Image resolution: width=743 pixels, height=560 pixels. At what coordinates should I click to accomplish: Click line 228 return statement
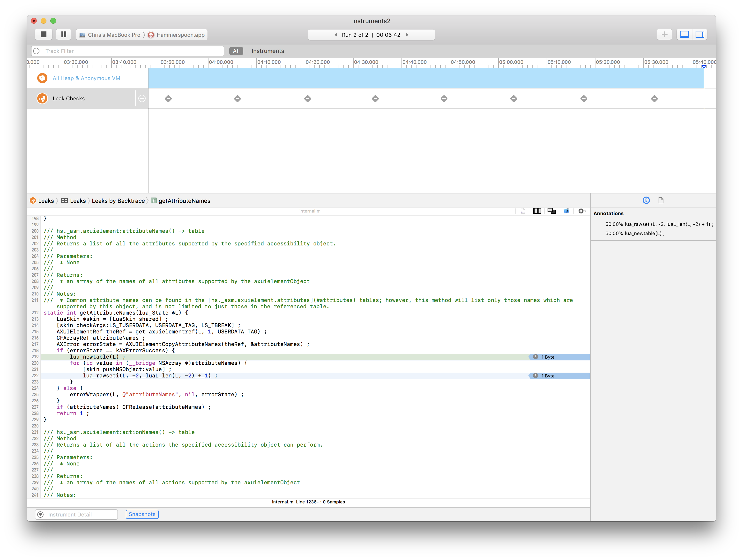(x=73, y=414)
